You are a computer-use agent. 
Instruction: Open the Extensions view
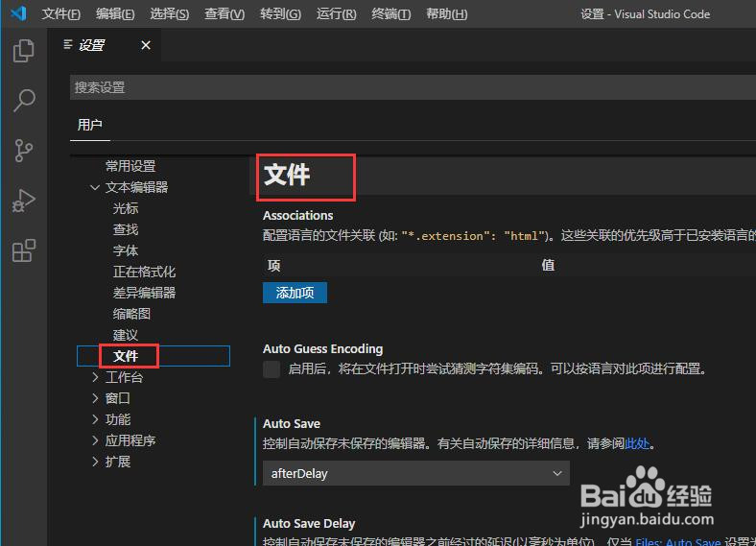[24, 250]
